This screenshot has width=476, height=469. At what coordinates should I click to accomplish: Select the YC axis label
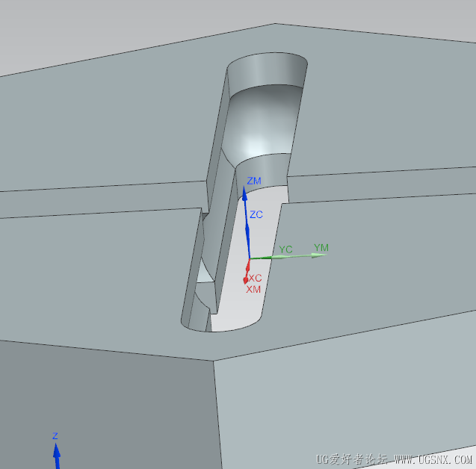coord(285,249)
